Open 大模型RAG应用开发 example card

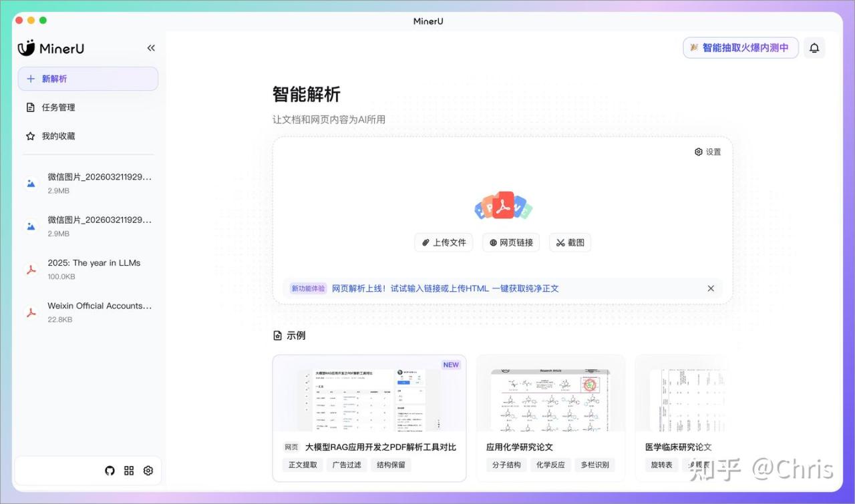369,417
